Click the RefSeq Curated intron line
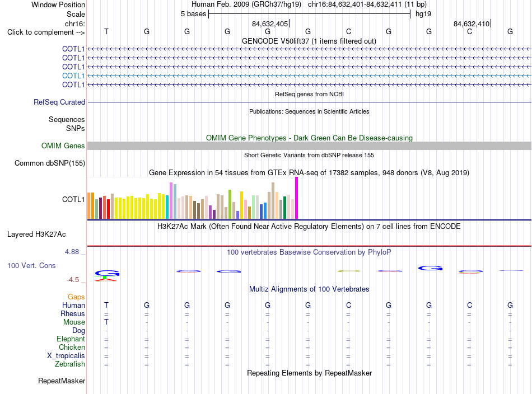This screenshot has width=532, height=394. pos(309,102)
